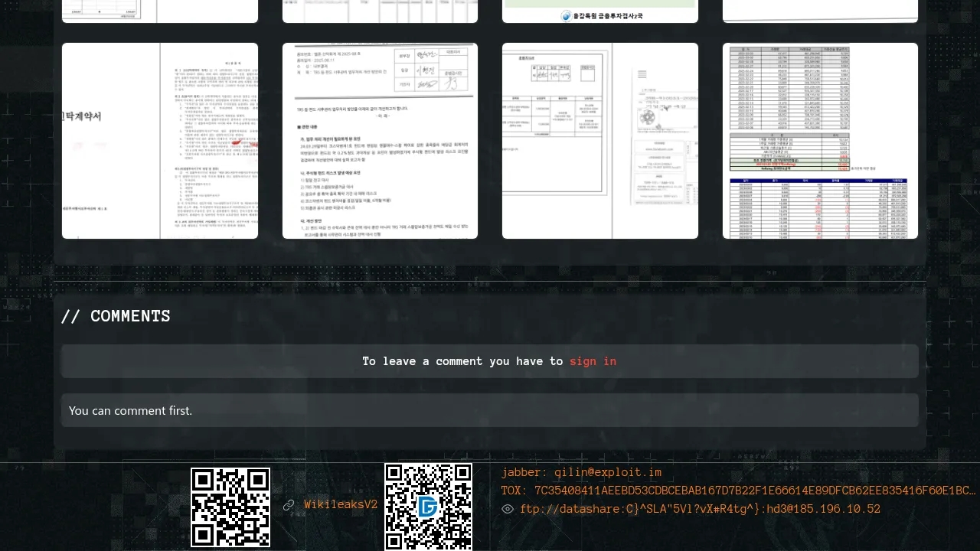Open the WikileaksV2 link
The image size is (980, 551).
(341, 505)
